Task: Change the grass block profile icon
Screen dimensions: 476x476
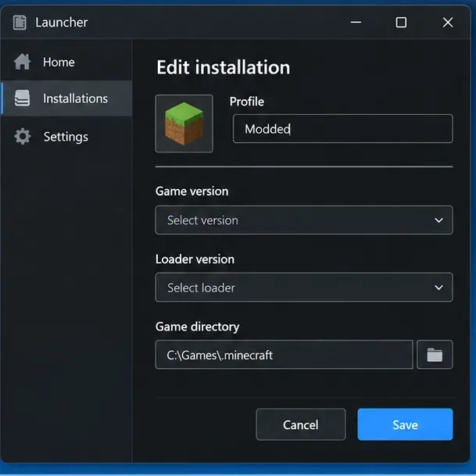Action: coord(184,123)
